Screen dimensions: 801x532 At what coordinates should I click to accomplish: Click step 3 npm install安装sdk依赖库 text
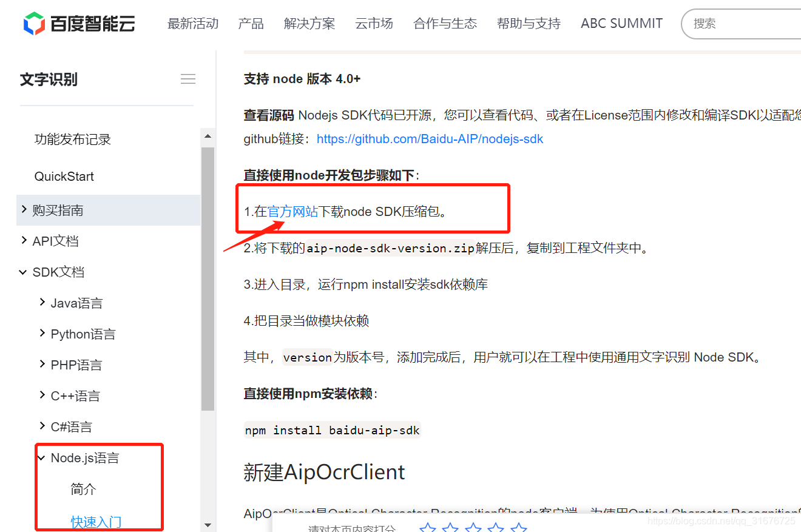point(366,285)
